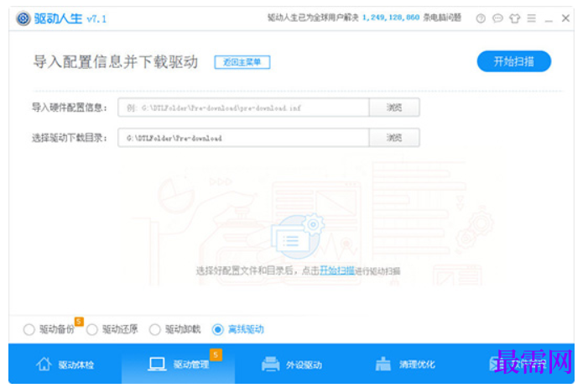Select the 驱动卸载 radio button

coord(155,329)
